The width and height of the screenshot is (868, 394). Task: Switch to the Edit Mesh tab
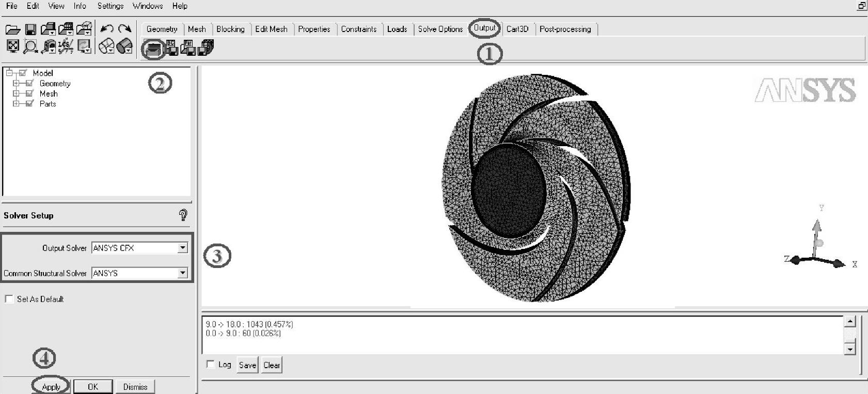[271, 29]
